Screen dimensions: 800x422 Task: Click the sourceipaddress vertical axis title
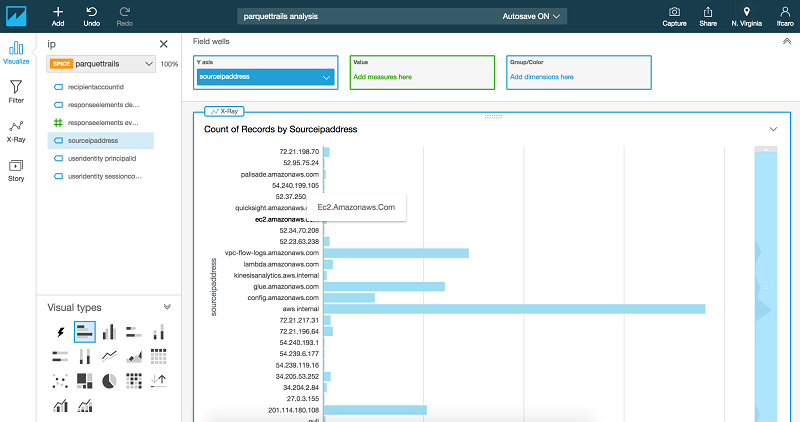(214, 287)
